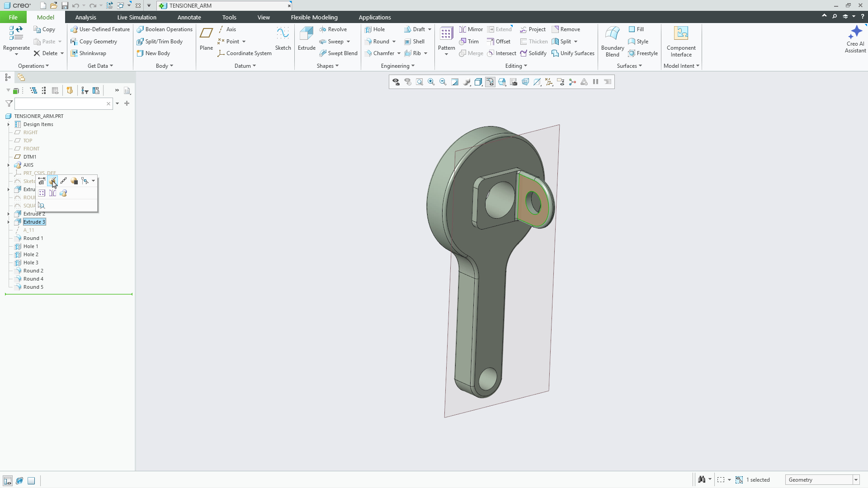The height and width of the screenshot is (488, 868).
Task: Toggle model tree columns display
Action: [x=55, y=91]
